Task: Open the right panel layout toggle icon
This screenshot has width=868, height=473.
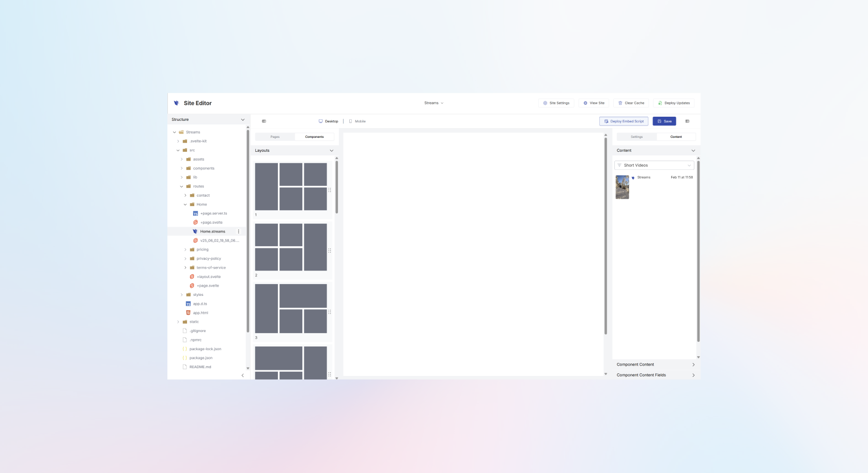Action: (687, 121)
